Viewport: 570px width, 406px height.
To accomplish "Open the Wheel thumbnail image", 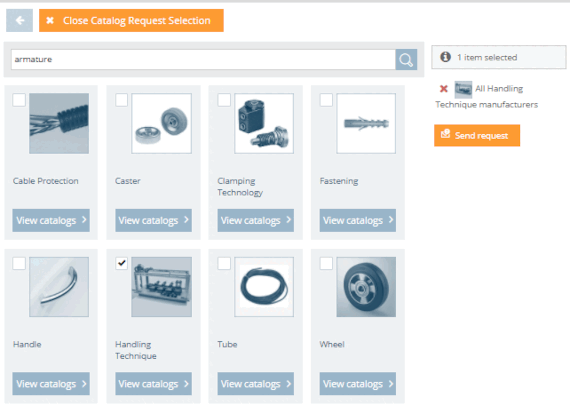I will coord(366,287).
